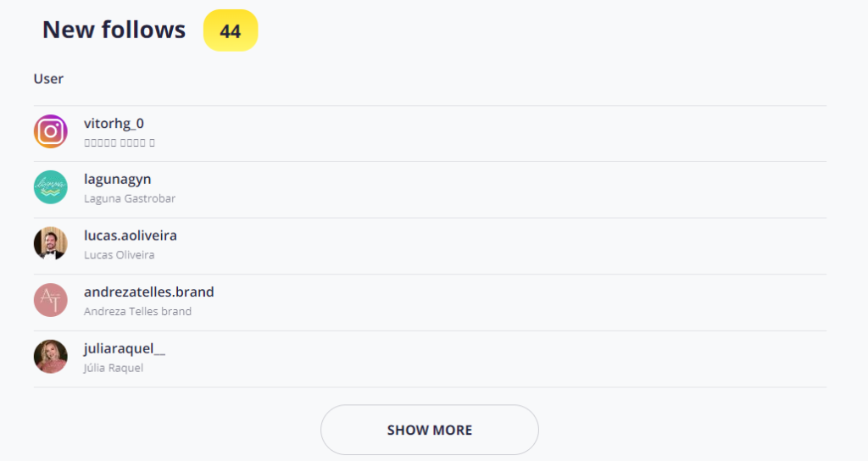Click the New follows heading
868x461 pixels.
click(114, 30)
